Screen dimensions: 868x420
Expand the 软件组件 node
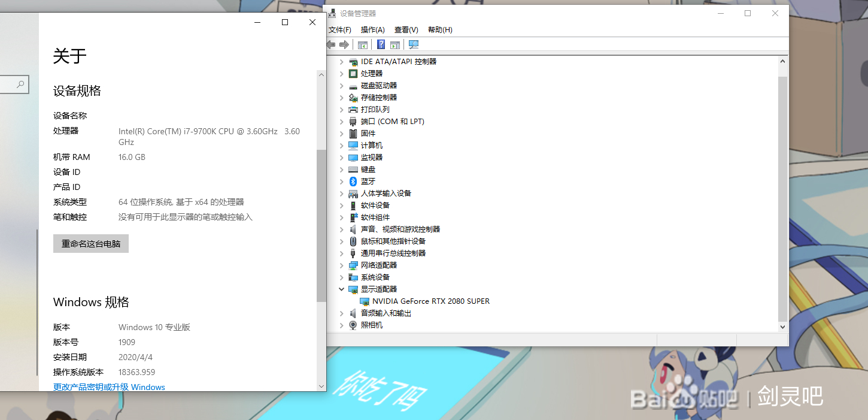[x=342, y=217]
